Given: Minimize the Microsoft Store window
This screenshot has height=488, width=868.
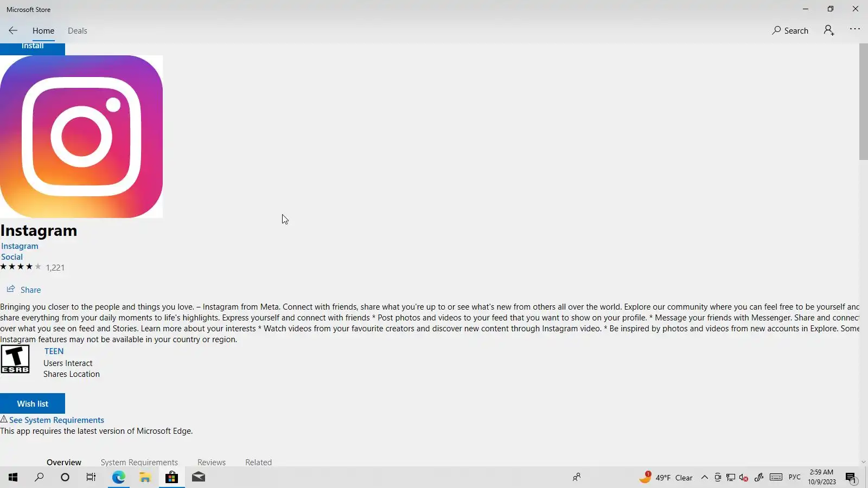Looking at the screenshot, I should pos(805,9).
